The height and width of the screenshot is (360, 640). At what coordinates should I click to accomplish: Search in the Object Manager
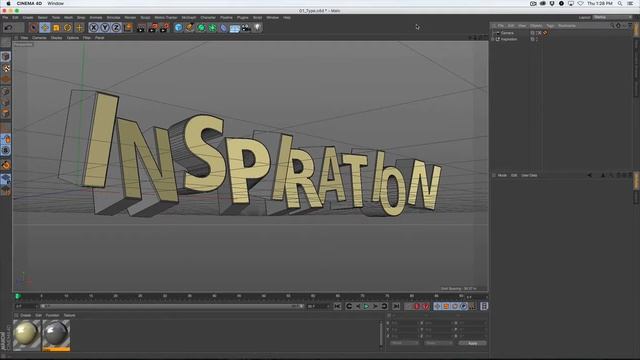(611, 26)
